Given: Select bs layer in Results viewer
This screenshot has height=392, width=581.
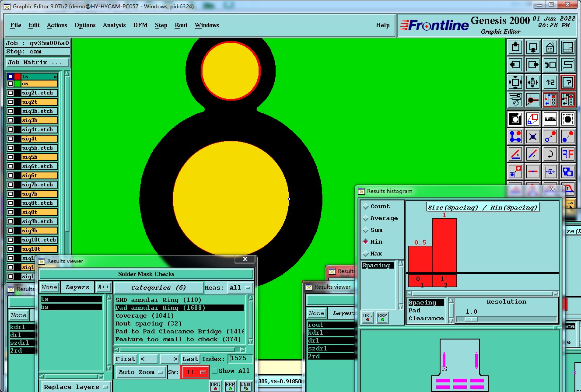Looking at the screenshot, I should click(71, 307).
